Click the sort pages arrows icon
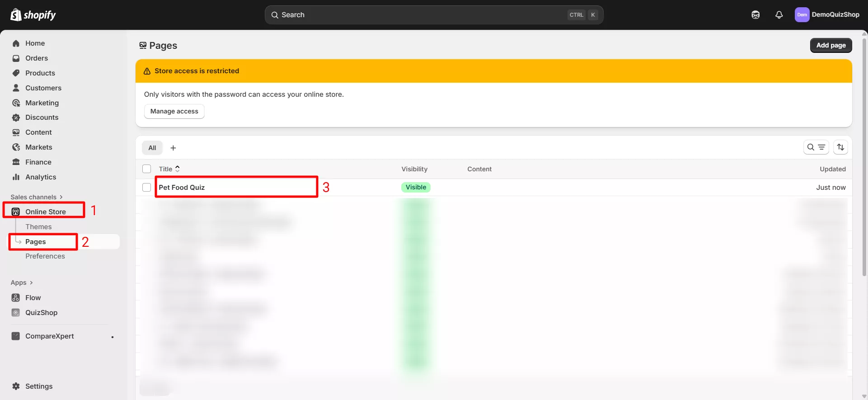This screenshot has width=868, height=400. point(840,147)
